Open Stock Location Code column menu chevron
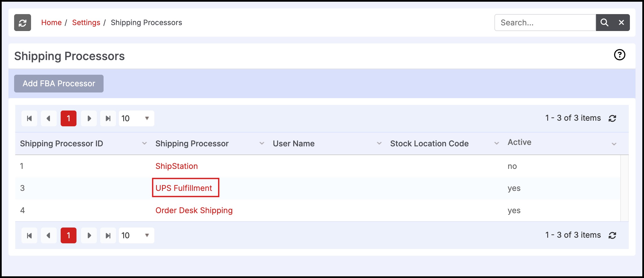Image resolution: width=644 pixels, height=278 pixels. [x=497, y=144]
